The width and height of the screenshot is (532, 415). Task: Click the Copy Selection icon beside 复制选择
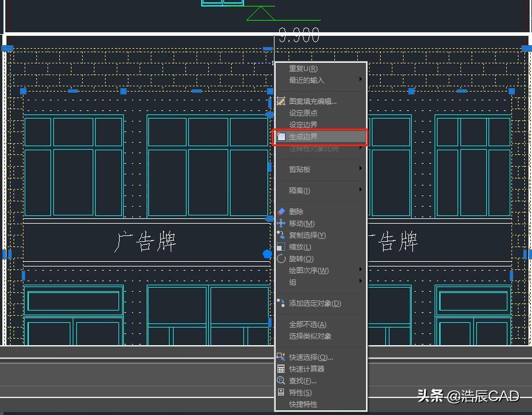coord(280,235)
